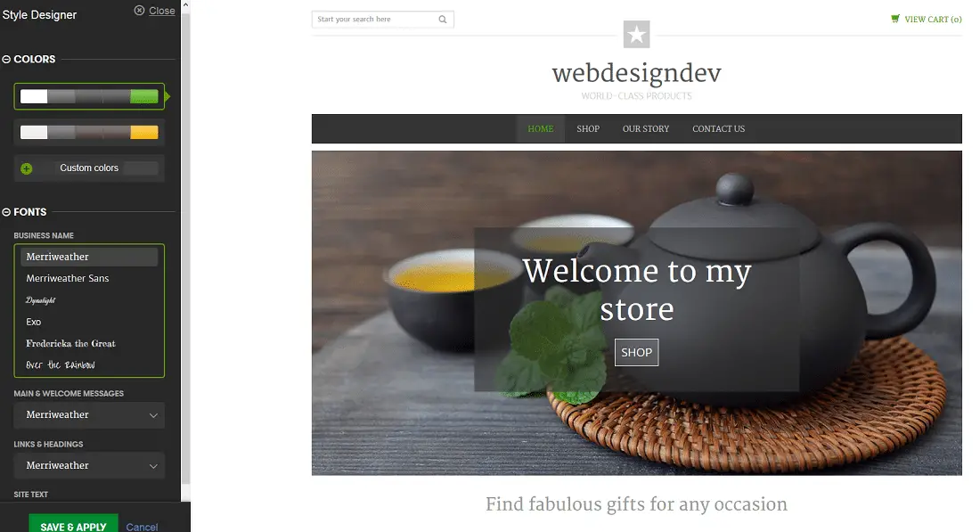The width and height of the screenshot is (980, 532).
Task: Open OUR STORY in the navigation bar
Action: (x=646, y=129)
